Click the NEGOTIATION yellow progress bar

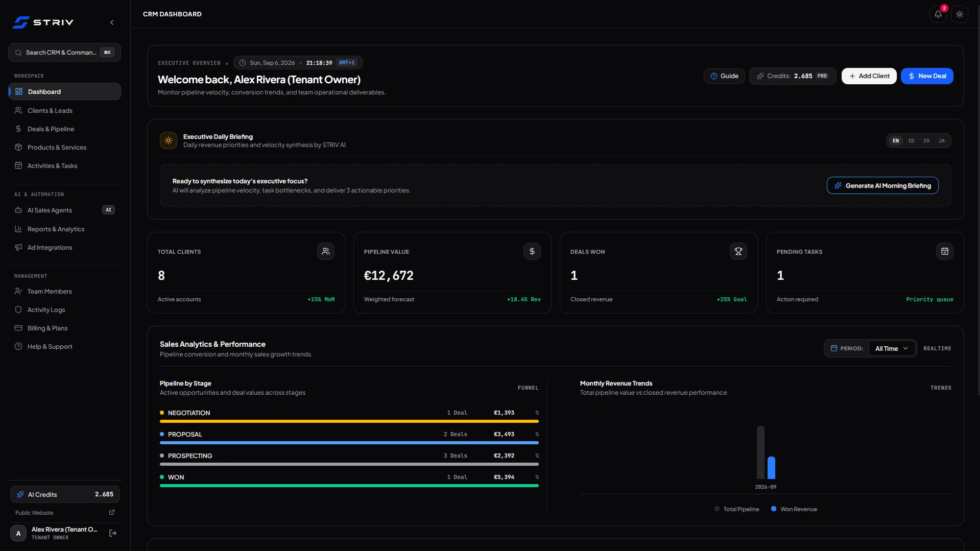click(349, 422)
